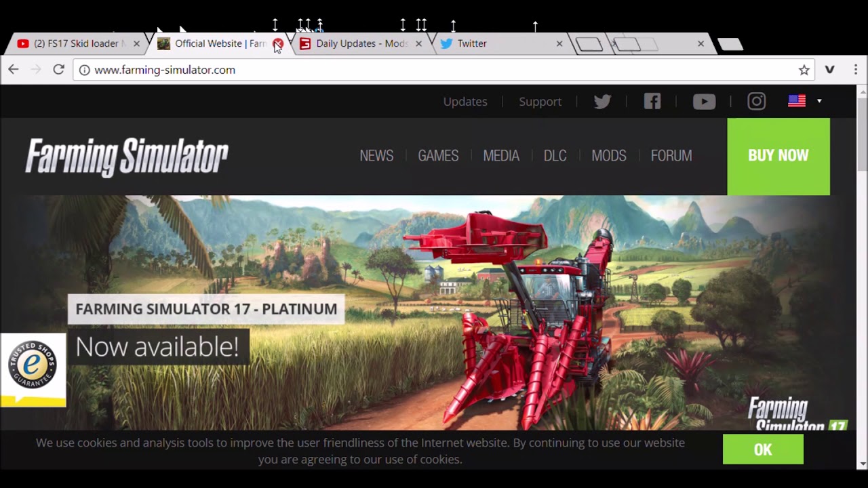This screenshot has width=868, height=488.
Task: Open the Facebook icon in header
Action: (652, 102)
